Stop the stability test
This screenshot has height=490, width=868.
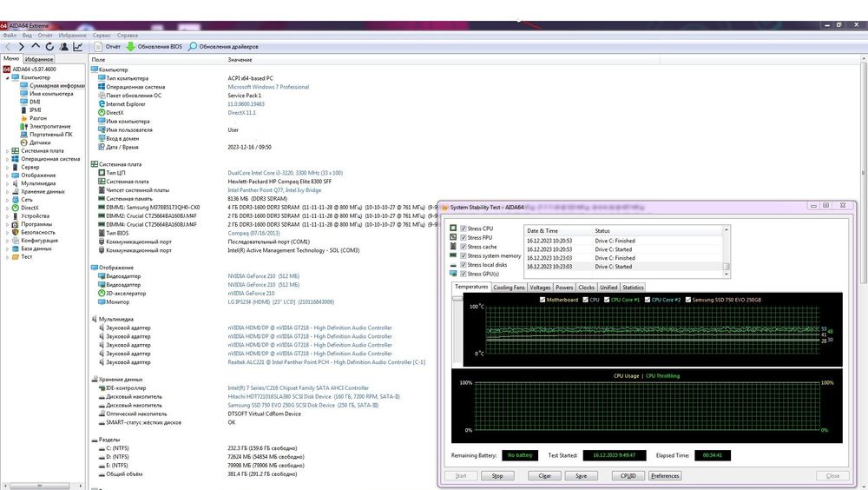497,475
